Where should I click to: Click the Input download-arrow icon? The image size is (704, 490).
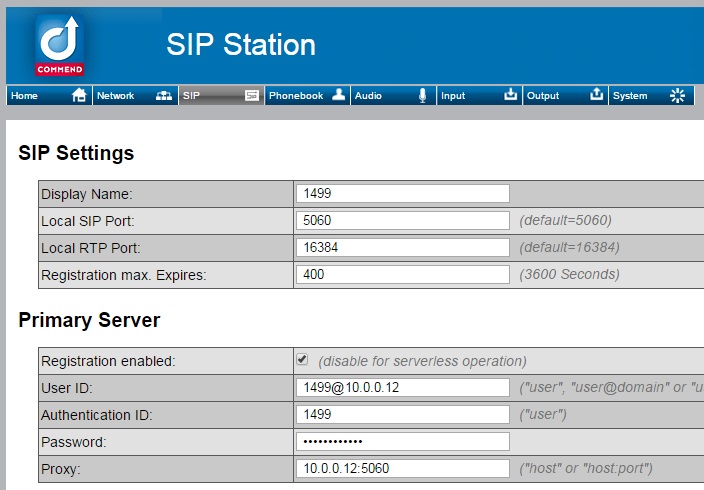point(510,96)
